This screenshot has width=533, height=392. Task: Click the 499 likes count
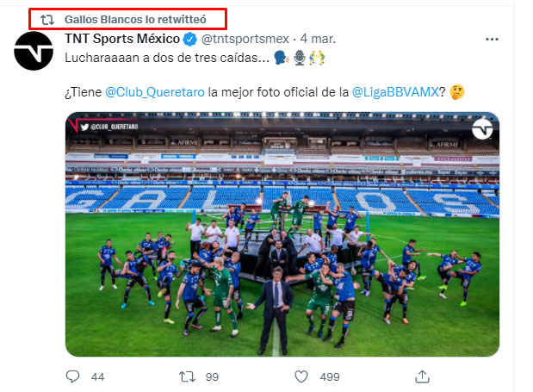pyautogui.click(x=330, y=376)
